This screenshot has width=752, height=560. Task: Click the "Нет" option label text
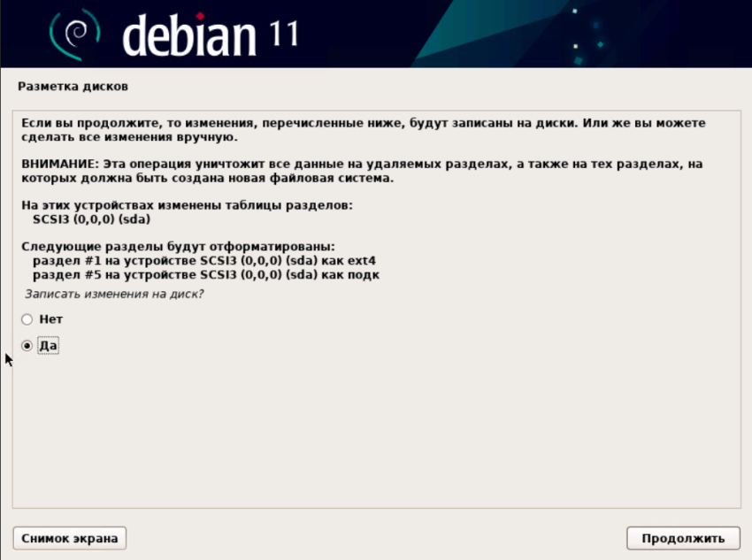[50, 319]
